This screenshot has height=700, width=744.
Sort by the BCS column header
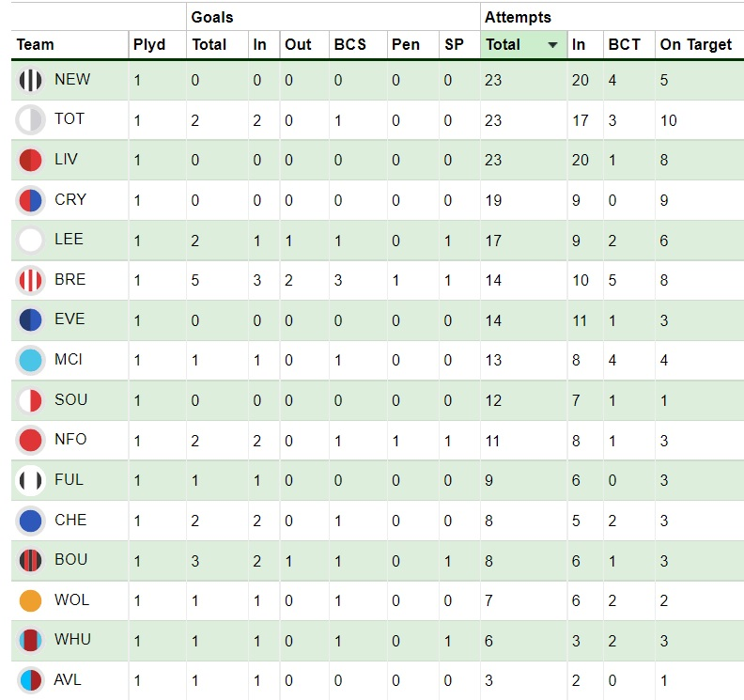(x=350, y=44)
